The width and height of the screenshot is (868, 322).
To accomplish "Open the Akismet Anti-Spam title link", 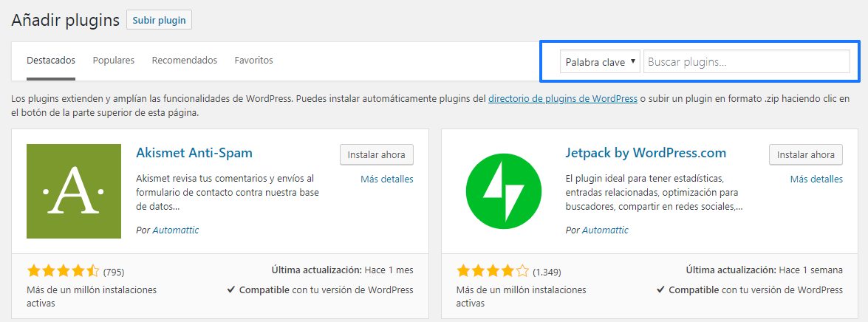I will click(194, 153).
